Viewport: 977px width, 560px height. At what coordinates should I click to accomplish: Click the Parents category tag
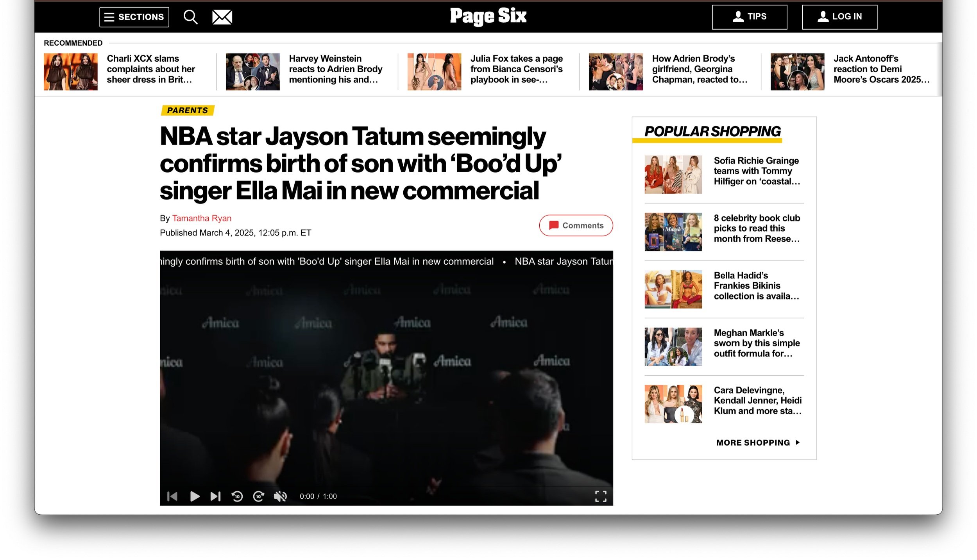pyautogui.click(x=188, y=110)
